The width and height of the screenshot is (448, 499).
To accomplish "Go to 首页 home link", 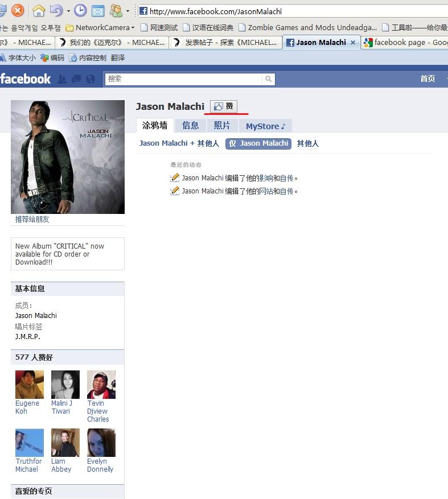I will pyautogui.click(x=428, y=79).
